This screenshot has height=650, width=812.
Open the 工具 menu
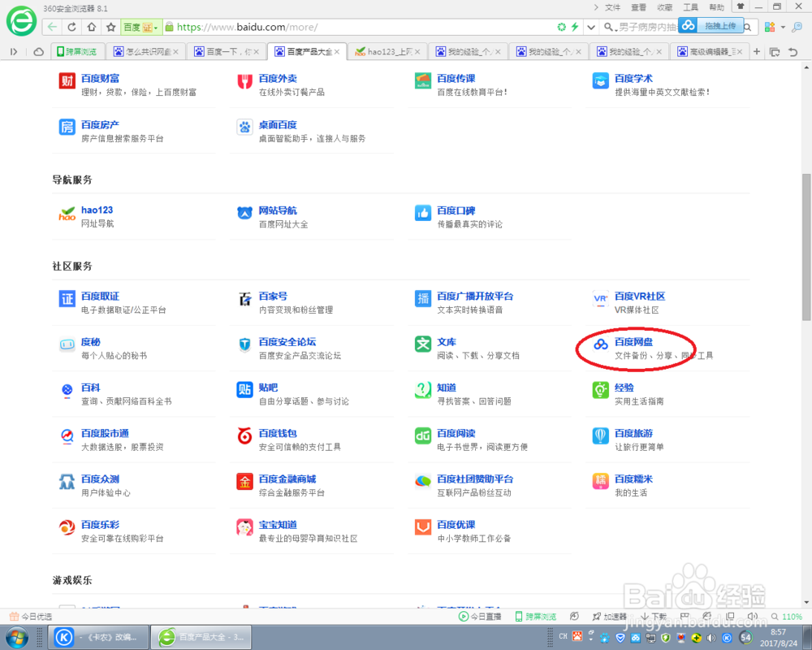coord(691,7)
